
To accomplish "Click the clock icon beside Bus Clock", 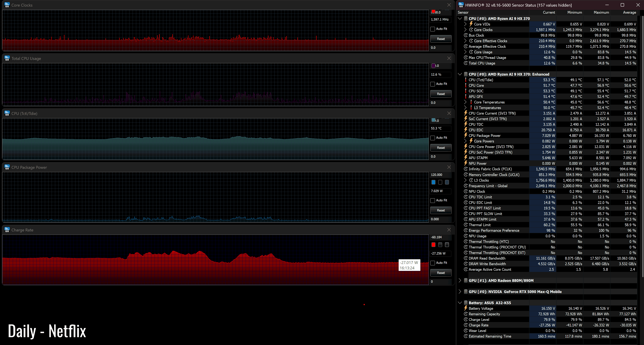I will 465,35.
